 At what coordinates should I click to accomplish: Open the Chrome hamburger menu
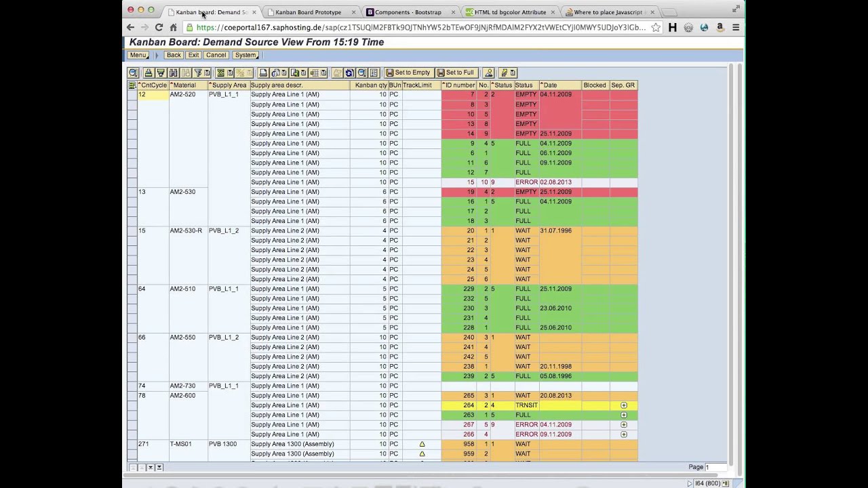coord(736,28)
